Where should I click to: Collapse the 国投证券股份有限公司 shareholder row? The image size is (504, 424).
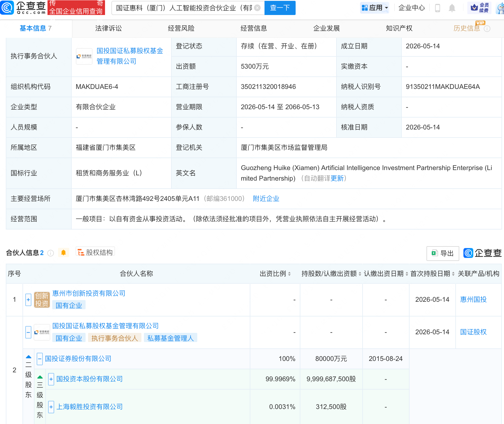tap(40, 359)
